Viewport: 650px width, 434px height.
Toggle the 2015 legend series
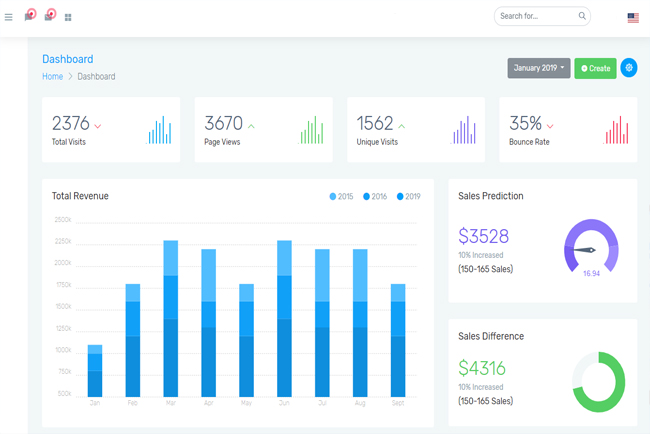(341, 197)
